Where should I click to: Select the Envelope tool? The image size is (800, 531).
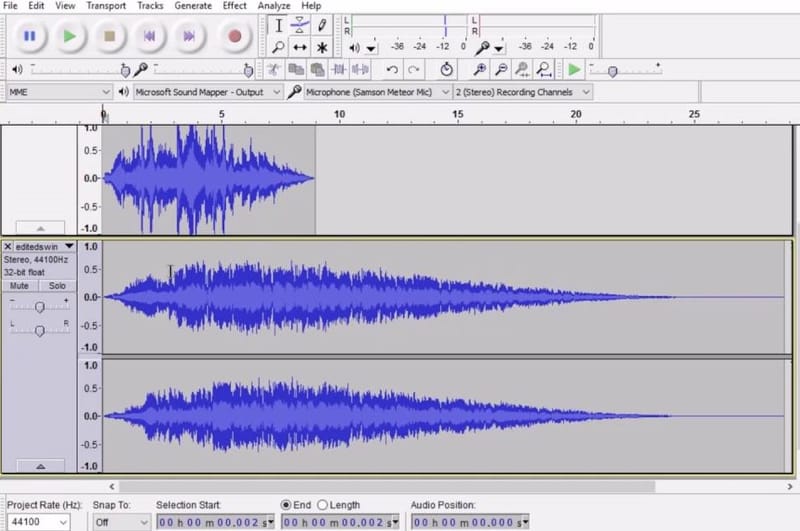click(300, 25)
